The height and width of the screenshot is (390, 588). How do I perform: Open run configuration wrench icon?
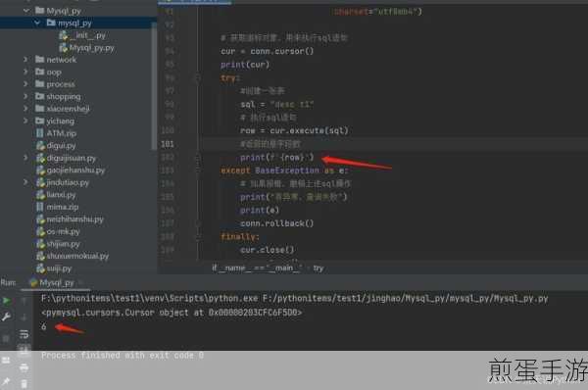pyautogui.click(x=7, y=317)
